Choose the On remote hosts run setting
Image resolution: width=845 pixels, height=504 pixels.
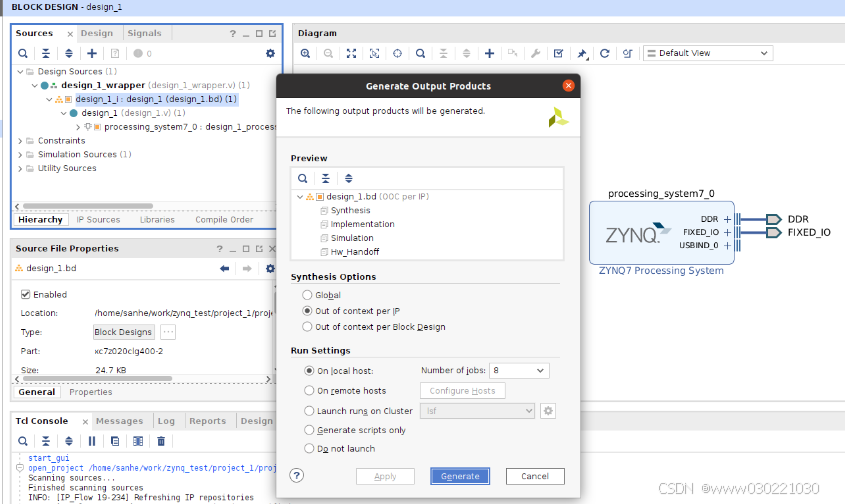click(309, 390)
